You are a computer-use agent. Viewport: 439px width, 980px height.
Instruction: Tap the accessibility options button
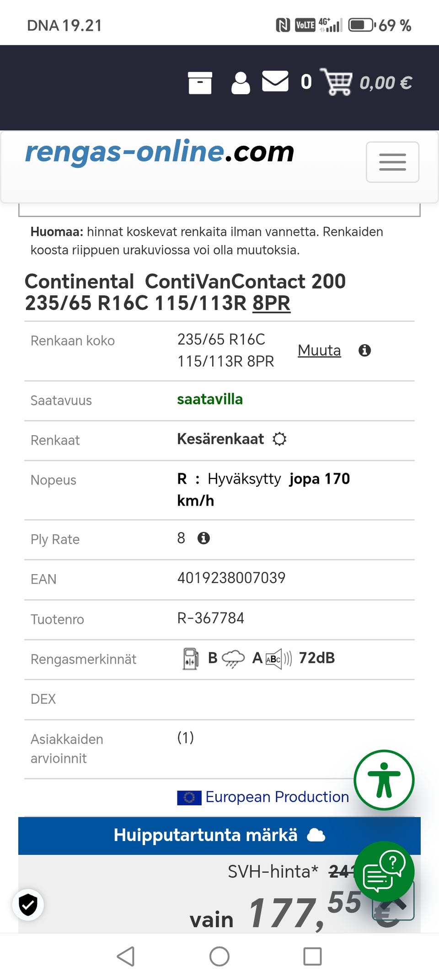coord(384,780)
